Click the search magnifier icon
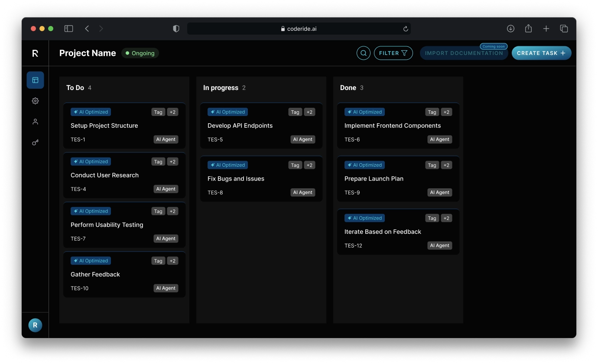 pos(364,53)
